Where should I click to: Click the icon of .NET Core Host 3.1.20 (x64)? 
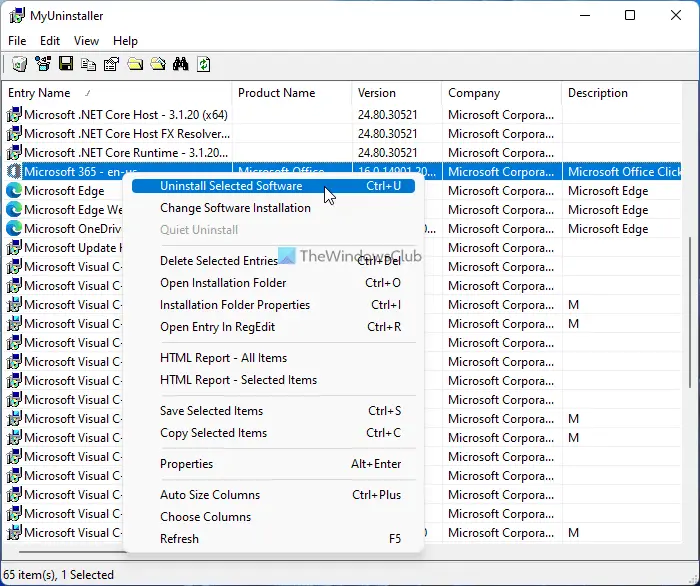(14, 115)
